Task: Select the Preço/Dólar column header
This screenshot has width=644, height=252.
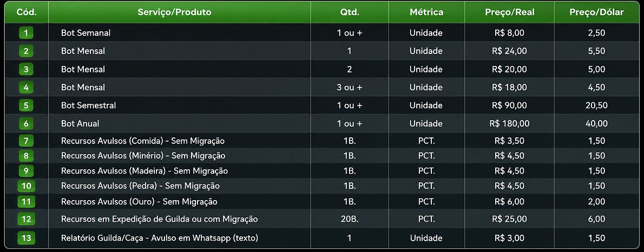Action: point(596,12)
